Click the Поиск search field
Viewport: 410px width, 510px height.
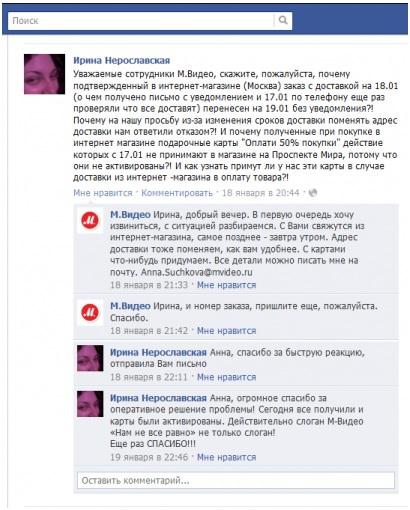tap(141, 21)
